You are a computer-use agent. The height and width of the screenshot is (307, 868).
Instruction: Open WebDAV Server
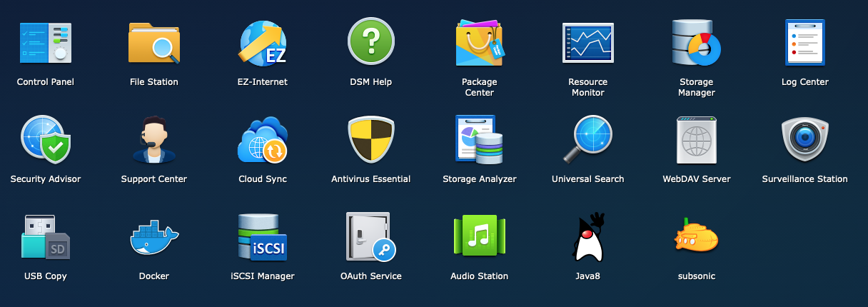(697, 140)
